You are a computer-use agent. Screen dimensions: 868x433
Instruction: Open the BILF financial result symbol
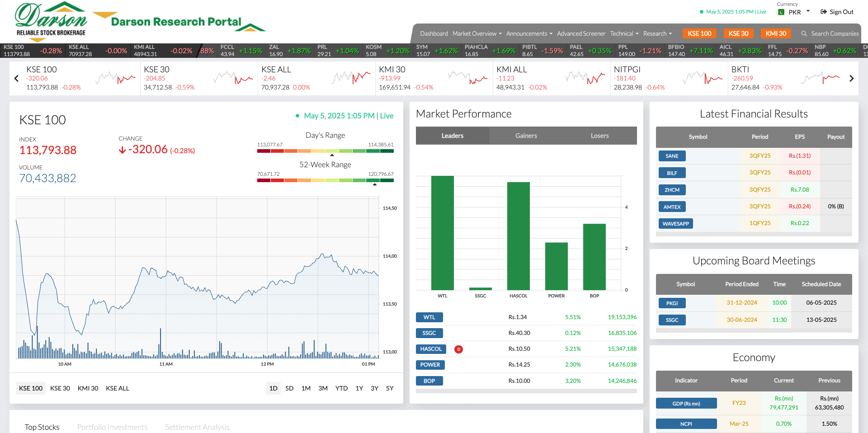(x=672, y=173)
